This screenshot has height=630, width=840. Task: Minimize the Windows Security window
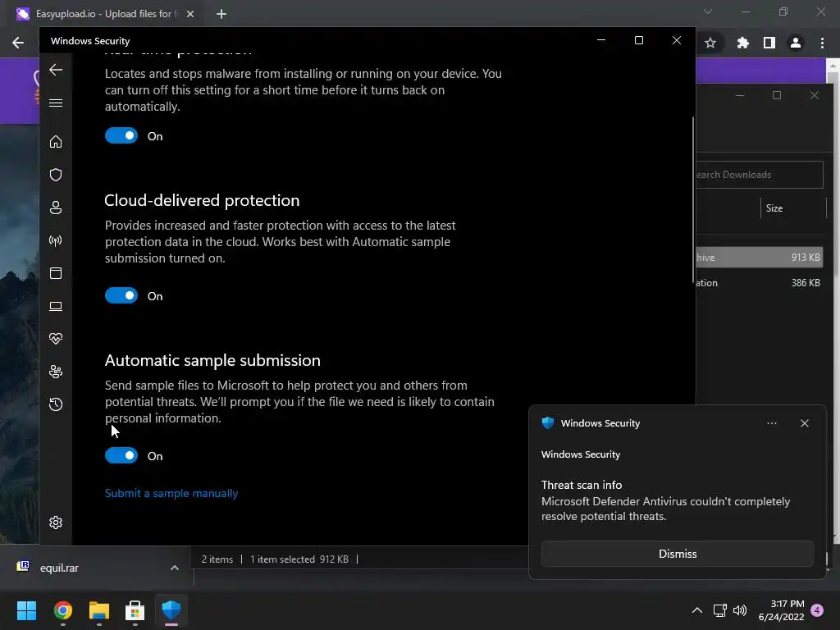601,41
